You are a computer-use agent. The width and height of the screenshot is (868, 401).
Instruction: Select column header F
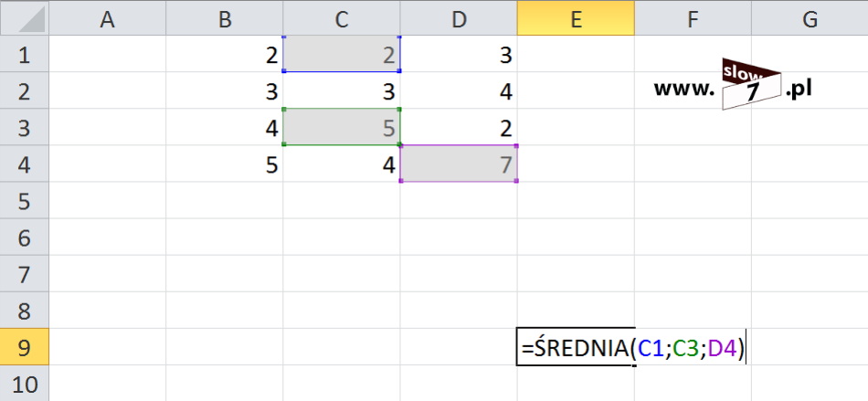click(693, 18)
